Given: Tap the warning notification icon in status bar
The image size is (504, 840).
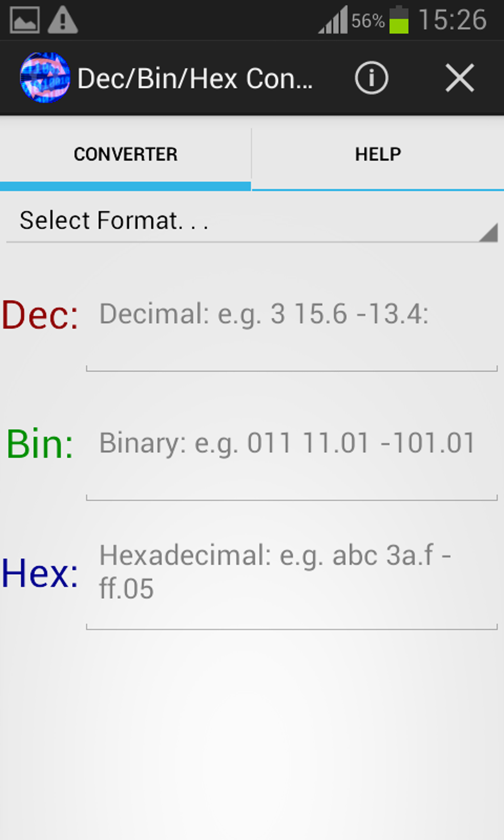Looking at the screenshot, I should [63, 20].
